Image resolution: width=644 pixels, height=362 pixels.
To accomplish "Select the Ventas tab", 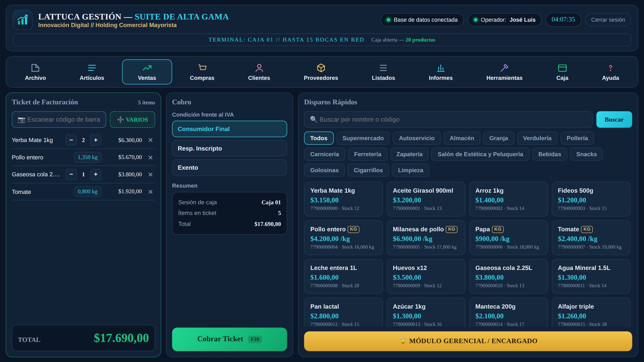I will coord(147,72).
